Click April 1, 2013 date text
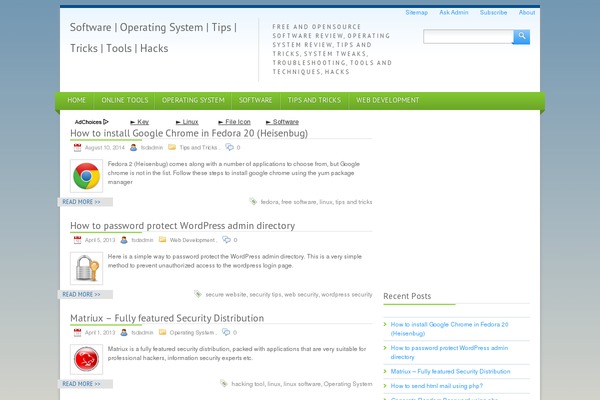 100,333
